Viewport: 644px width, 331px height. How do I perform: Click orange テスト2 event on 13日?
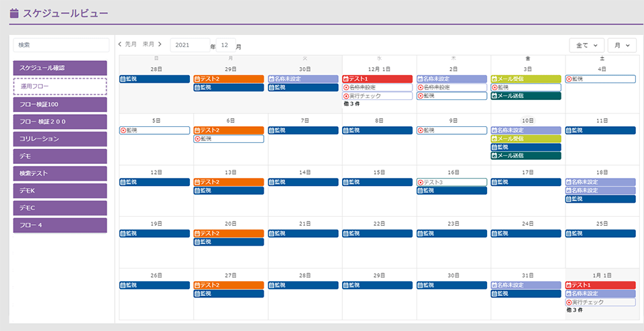click(x=229, y=182)
